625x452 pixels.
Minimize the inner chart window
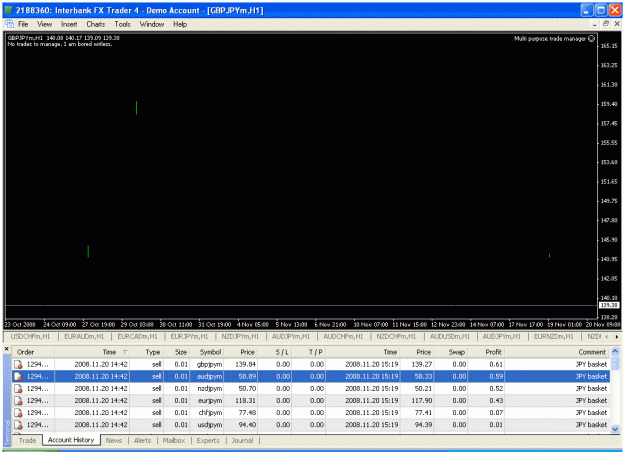(595, 24)
